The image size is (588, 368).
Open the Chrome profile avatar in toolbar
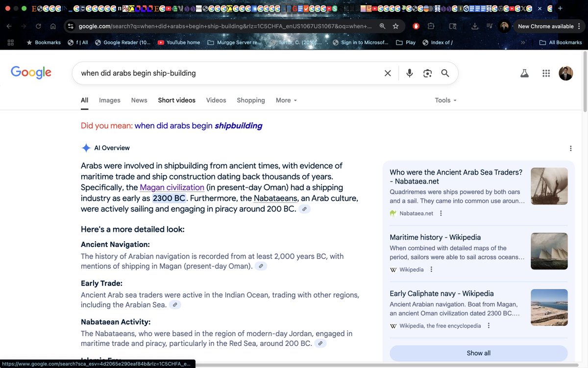[x=504, y=26]
